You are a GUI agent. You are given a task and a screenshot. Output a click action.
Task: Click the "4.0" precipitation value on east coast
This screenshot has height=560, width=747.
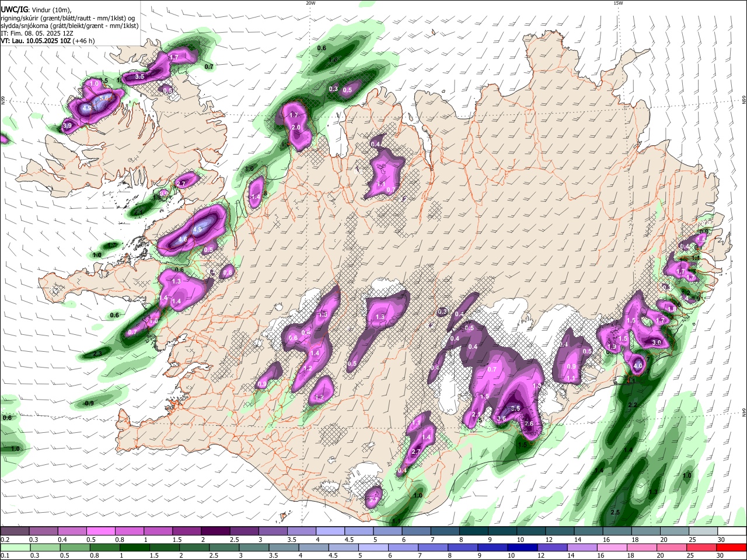tap(638, 366)
